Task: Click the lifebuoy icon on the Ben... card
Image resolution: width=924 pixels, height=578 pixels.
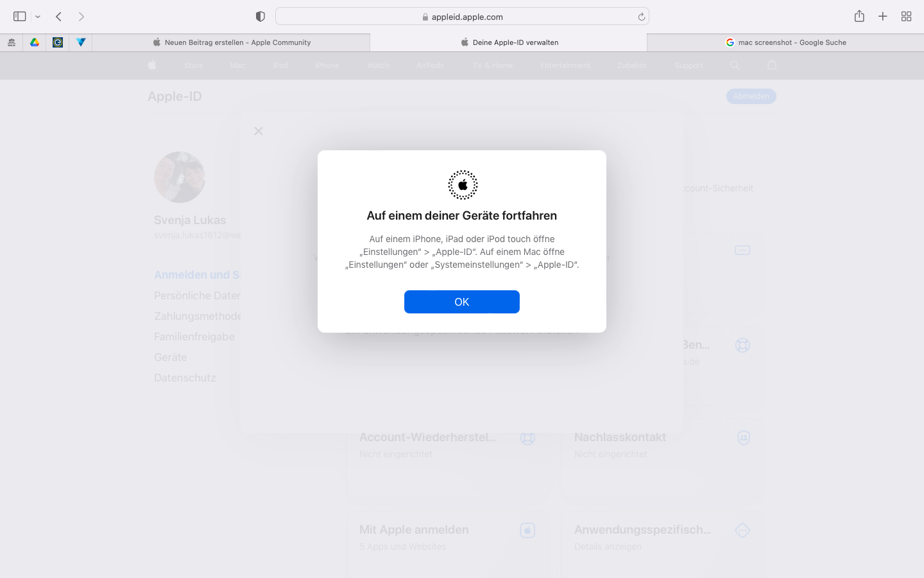Action: 742,346
